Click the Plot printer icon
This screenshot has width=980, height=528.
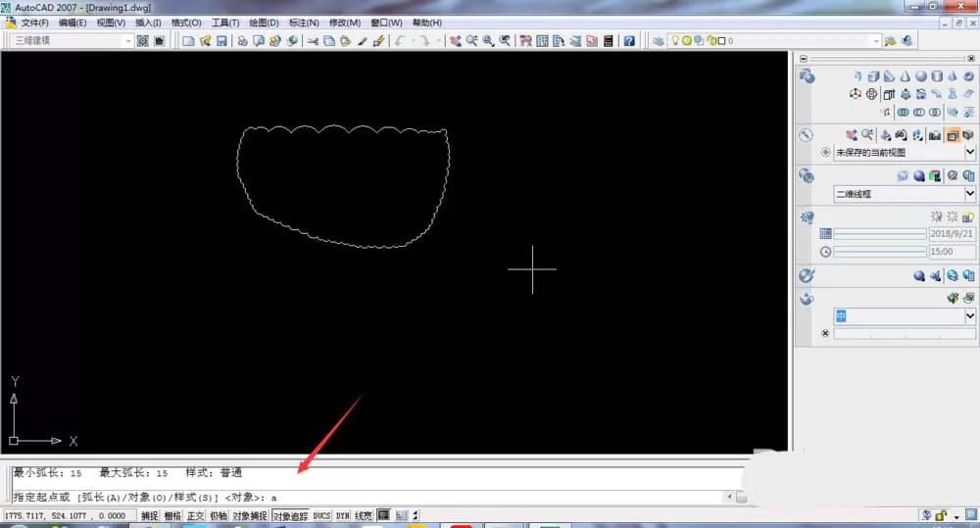click(x=242, y=40)
